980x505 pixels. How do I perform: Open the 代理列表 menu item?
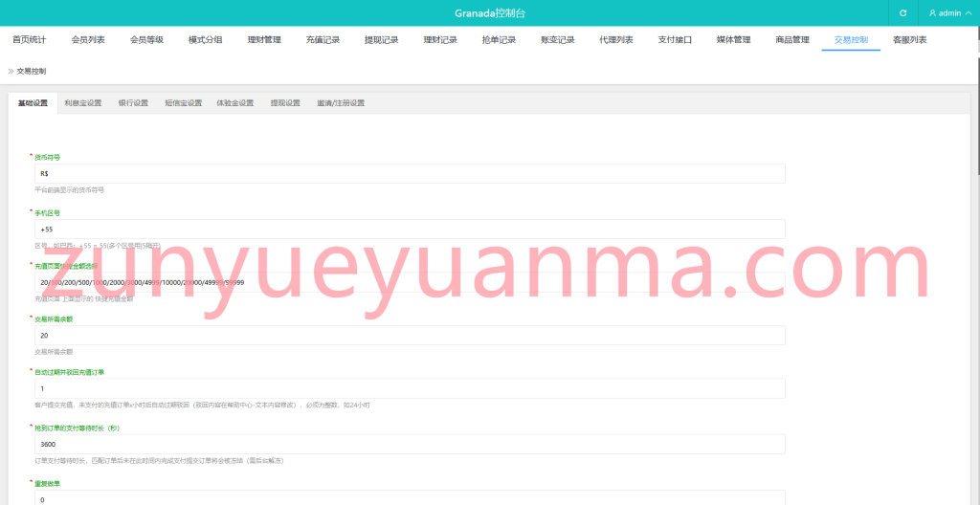(616, 40)
